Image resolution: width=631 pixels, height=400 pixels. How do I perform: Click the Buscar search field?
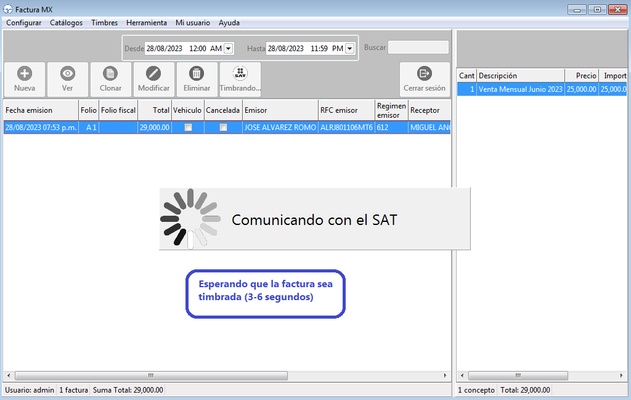(418, 47)
